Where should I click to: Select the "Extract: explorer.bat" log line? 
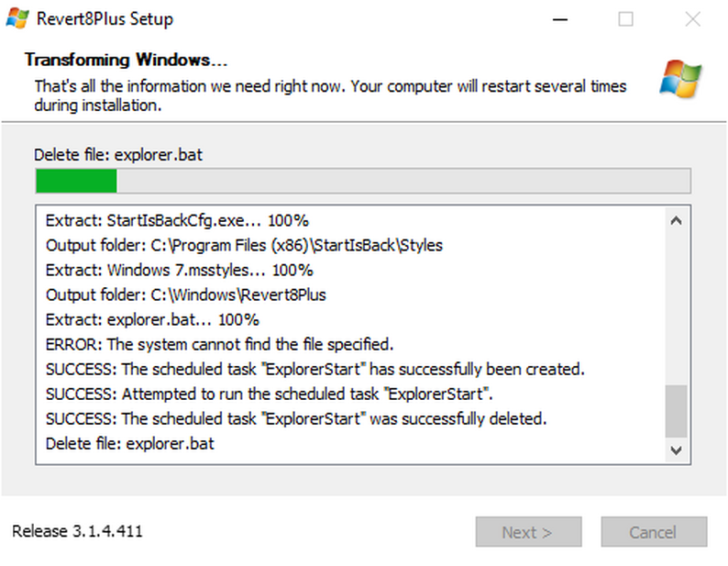[152, 320]
